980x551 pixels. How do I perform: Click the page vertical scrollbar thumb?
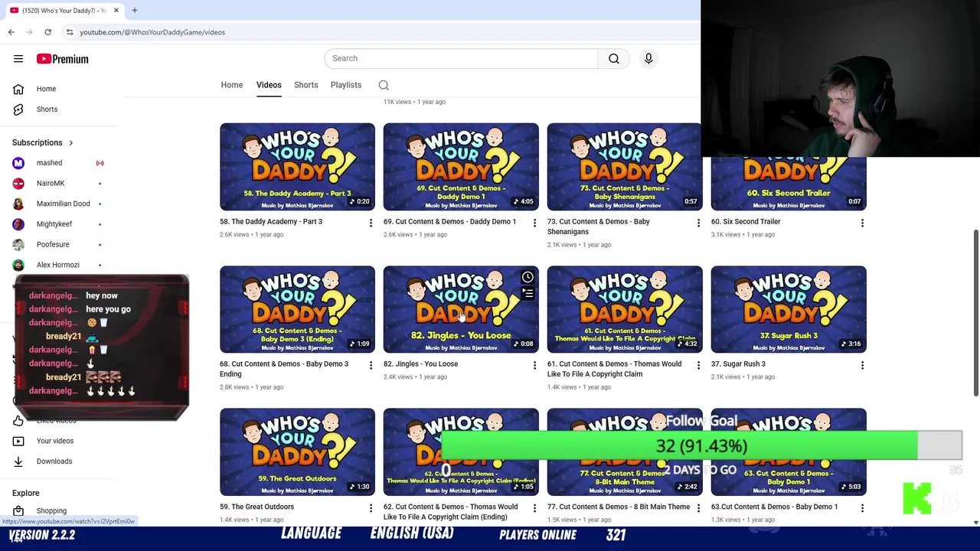(975, 312)
